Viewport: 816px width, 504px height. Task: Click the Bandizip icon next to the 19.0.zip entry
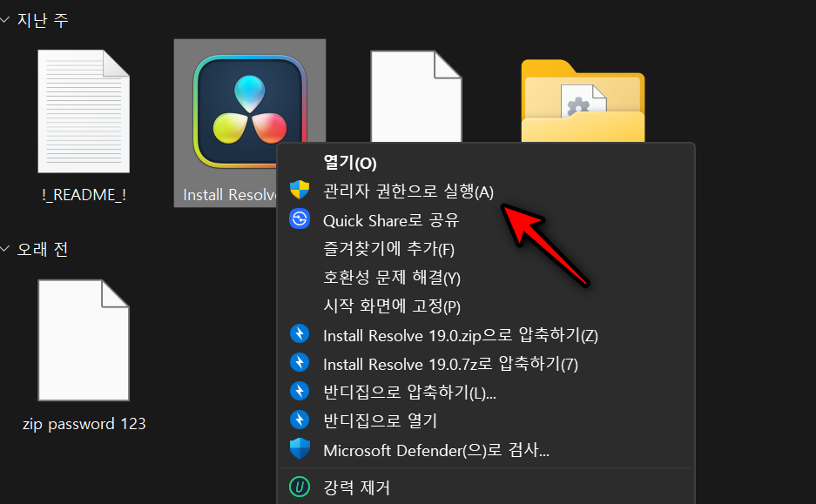[300, 334]
